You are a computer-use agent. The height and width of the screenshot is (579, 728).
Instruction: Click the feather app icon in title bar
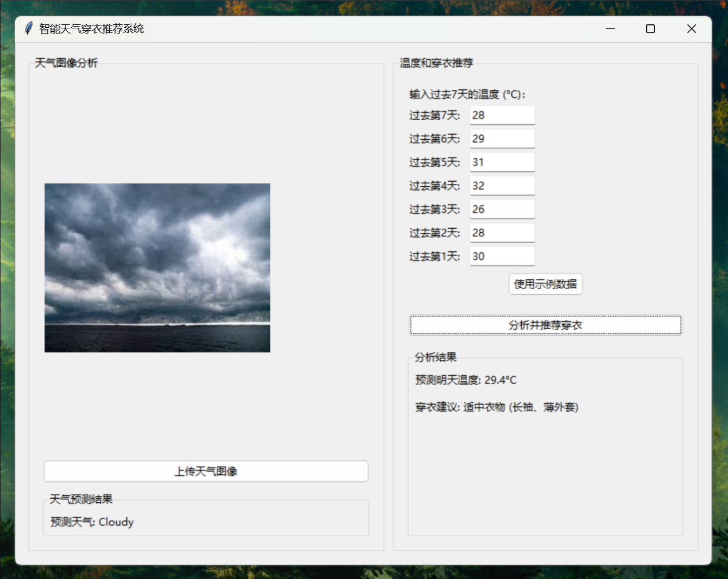[29, 29]
